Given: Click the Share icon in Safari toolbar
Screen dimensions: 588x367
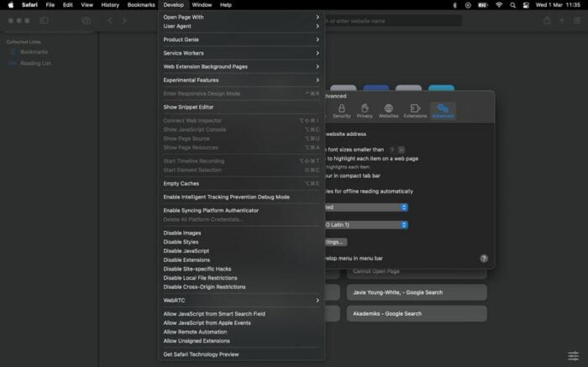Looking at the screenshot, I should tap(547, 21).
